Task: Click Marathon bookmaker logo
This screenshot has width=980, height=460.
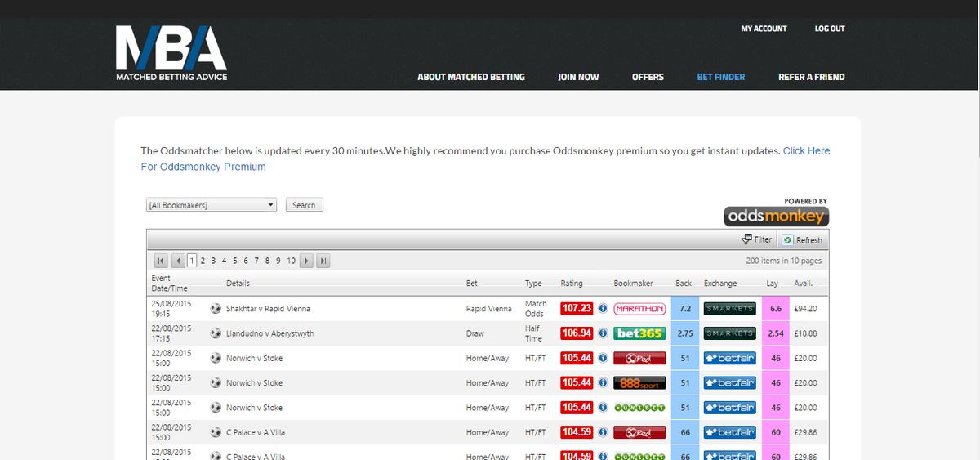Action: (639, 309)
